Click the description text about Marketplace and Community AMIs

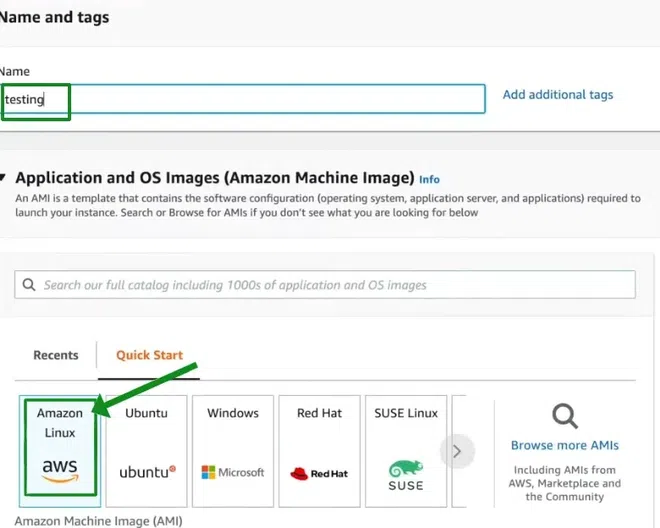565,483
